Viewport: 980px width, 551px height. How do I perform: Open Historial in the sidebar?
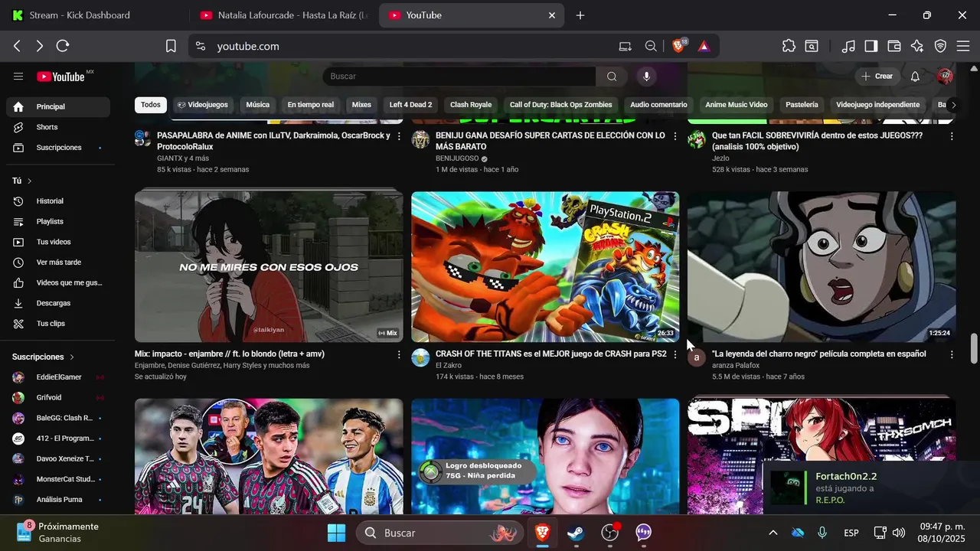click(x=58, y=201)
